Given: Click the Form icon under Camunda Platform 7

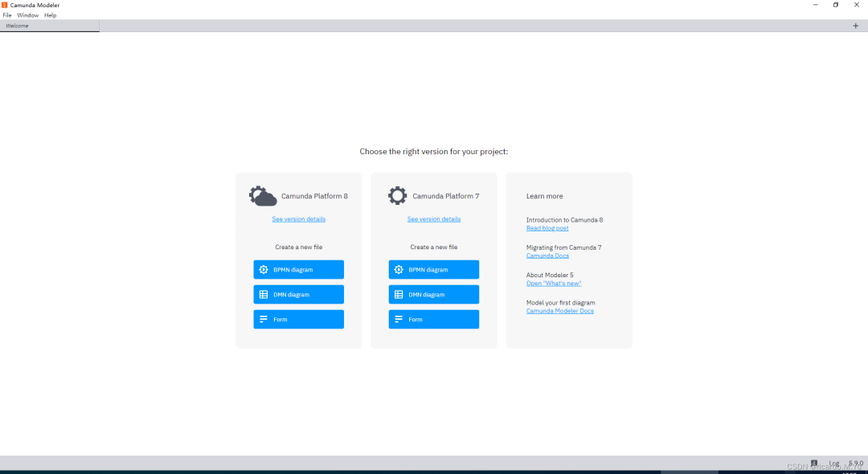Looking at the screenshot, I should (x=398, y=319).
